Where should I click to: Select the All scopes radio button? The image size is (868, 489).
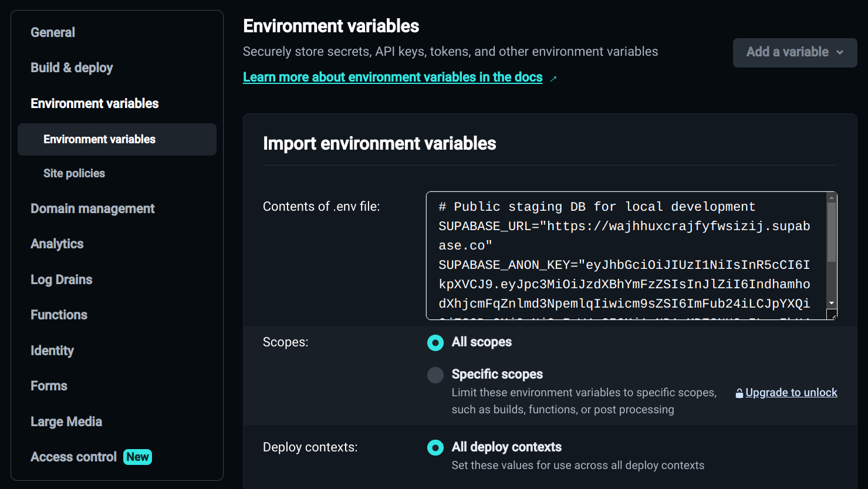click(x=435, y=342)
